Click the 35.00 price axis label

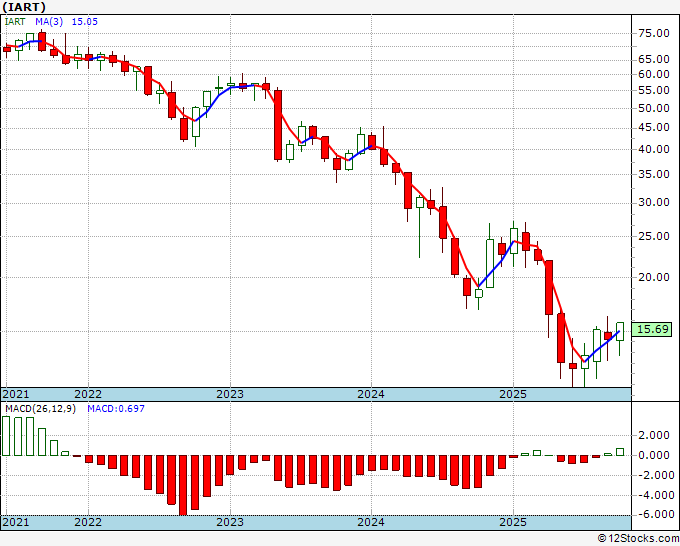tap(654, 174)
